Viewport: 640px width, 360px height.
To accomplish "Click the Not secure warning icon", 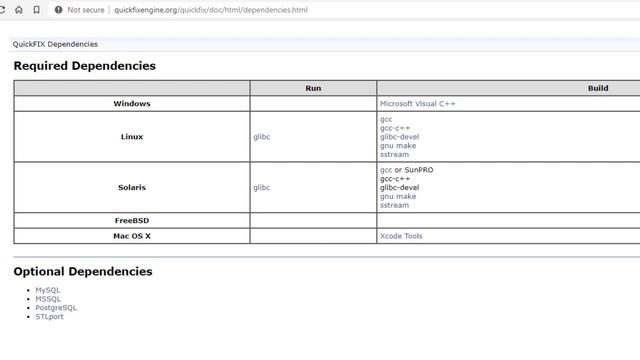I will click(58, 10).
